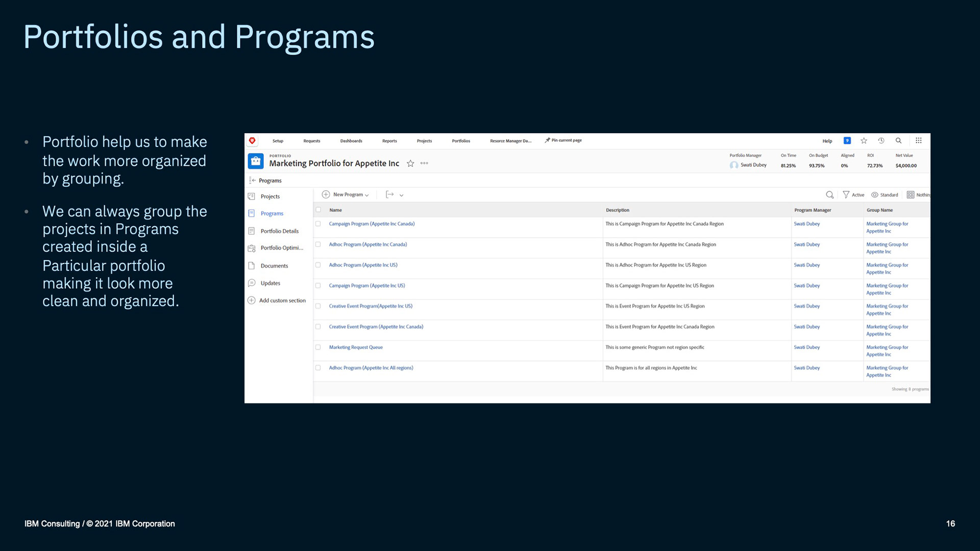This screenshot has width=980, height=551.
Task: Open the grouping icon labeled Nothing
Action: point(911,195)
